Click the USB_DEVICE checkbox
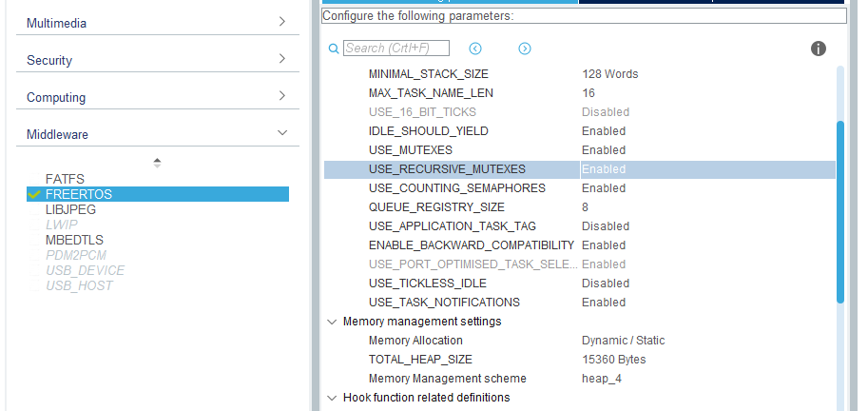Image resolution: width=868 pixels, height=411 pixels. pos(34,270)
